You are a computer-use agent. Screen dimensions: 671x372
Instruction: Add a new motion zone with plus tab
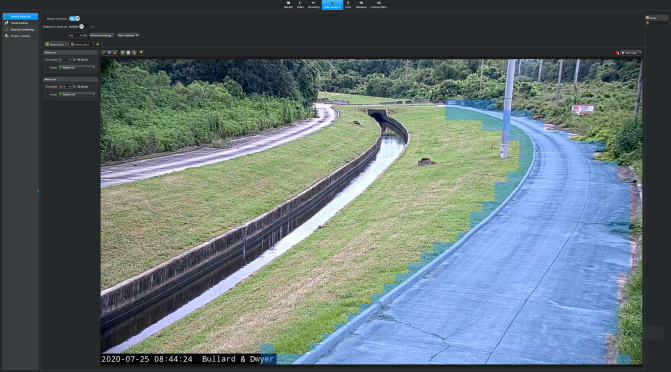point(98,45)
